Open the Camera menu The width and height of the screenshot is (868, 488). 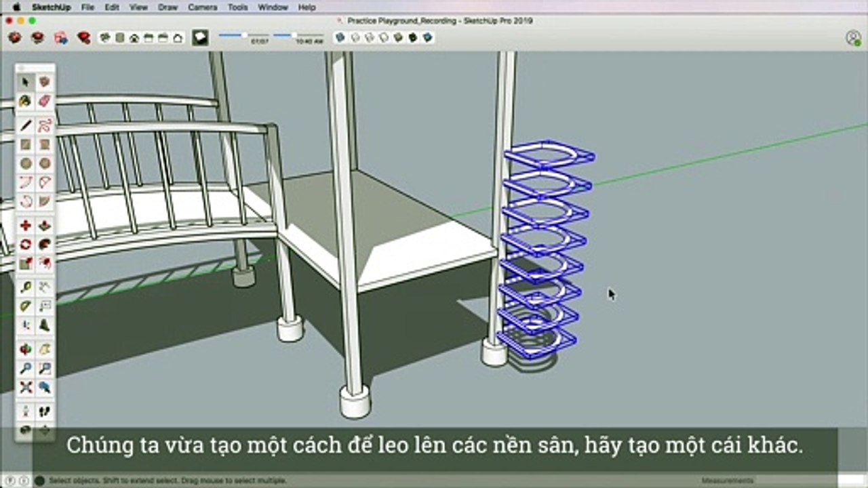coord(202,7)
